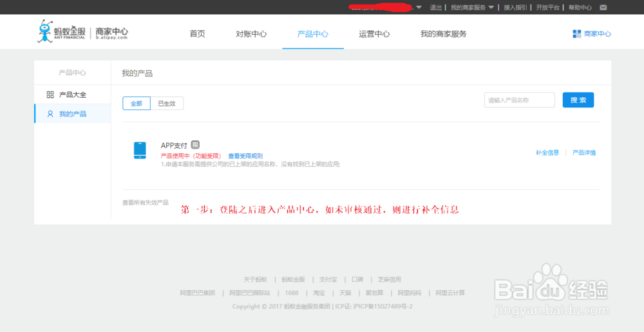Click the 产品中心 sidebar heading
644x332 pixels.
click(72, 73)
